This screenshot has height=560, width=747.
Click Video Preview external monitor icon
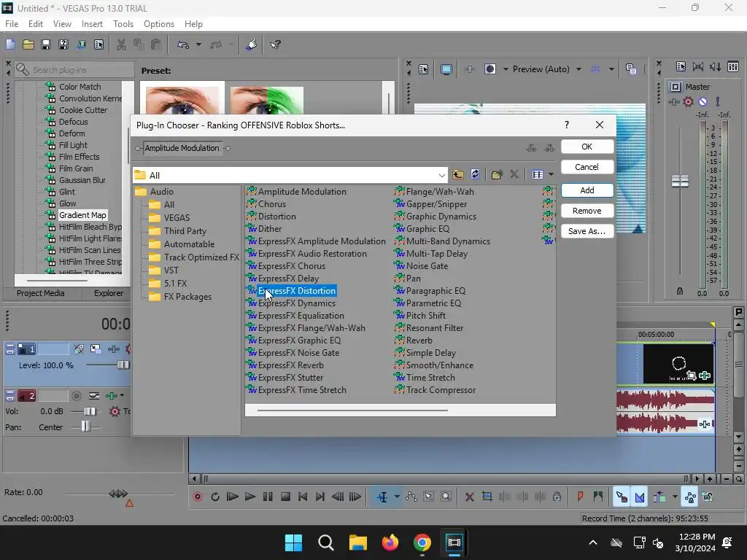click(446, 69)
